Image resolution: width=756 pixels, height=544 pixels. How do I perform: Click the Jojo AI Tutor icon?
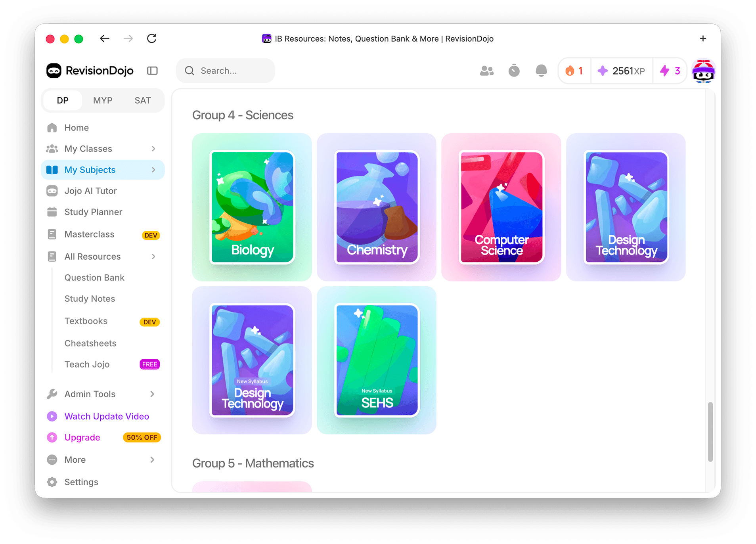point(52,191)
